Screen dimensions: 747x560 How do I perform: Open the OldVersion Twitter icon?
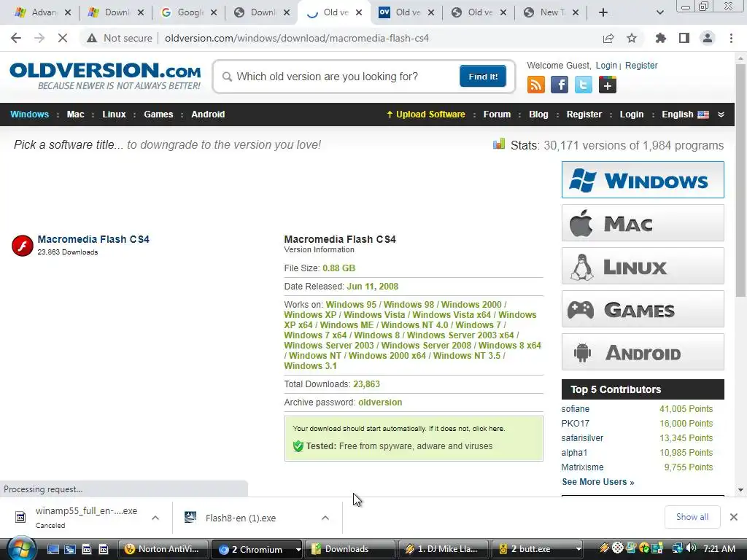583,85
